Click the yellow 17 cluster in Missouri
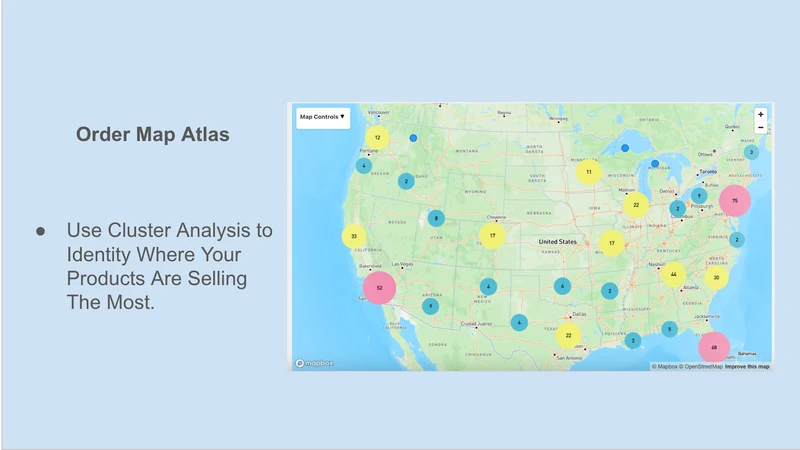The width and height of the screenshot is (800, 450). (x=611, y=243)
